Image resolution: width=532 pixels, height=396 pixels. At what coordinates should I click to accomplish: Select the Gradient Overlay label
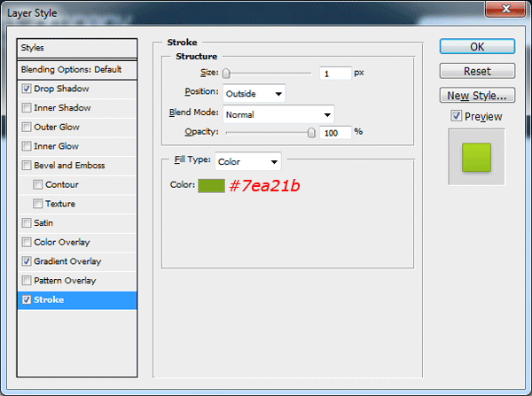[67, 261]
